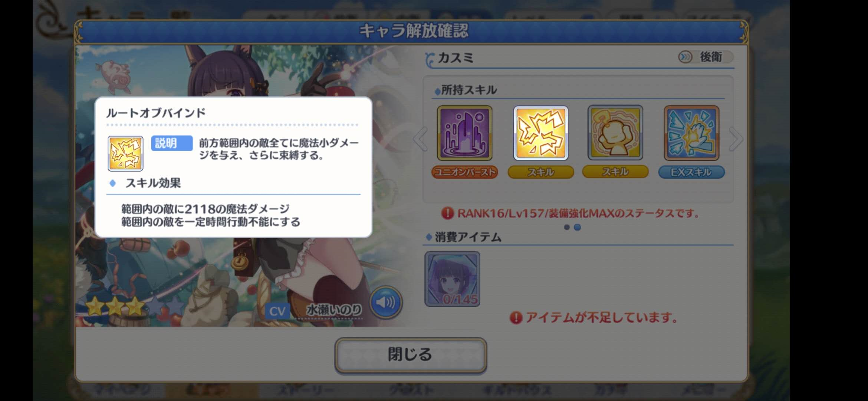Switch to the second status page dot

577,227
